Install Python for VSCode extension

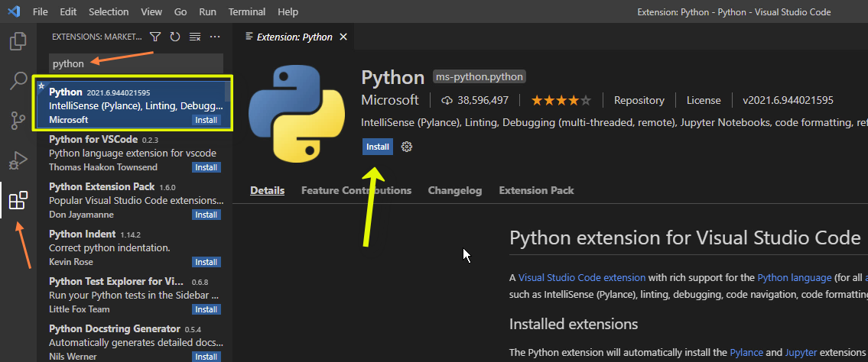coord(206,167)
